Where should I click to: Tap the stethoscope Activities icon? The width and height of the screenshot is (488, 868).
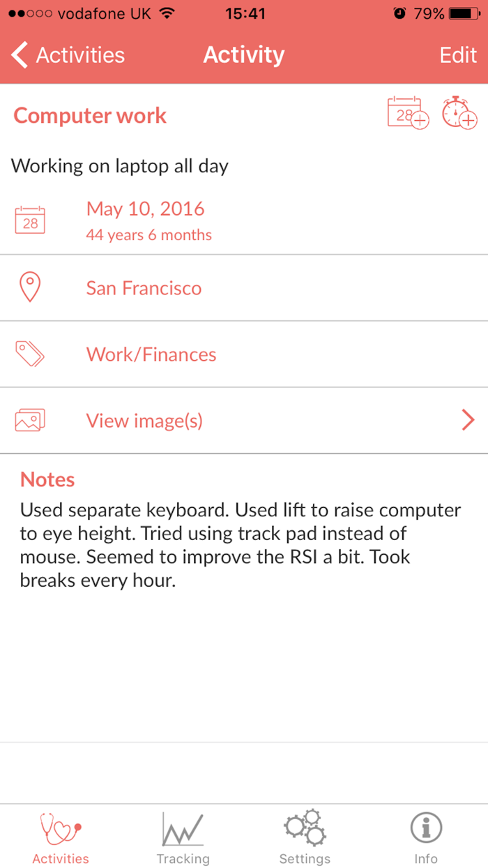tap(61, 829)
